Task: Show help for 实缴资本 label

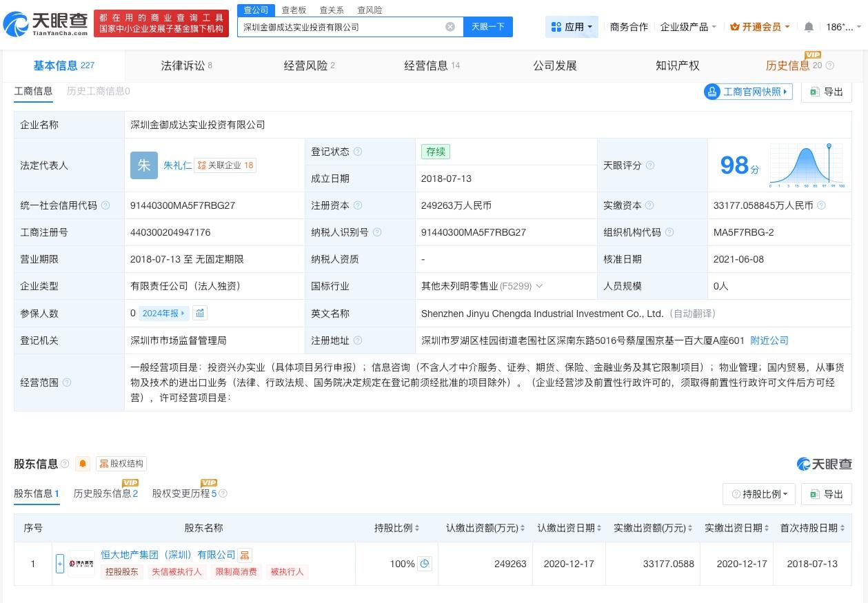Action: click(649, 205)
